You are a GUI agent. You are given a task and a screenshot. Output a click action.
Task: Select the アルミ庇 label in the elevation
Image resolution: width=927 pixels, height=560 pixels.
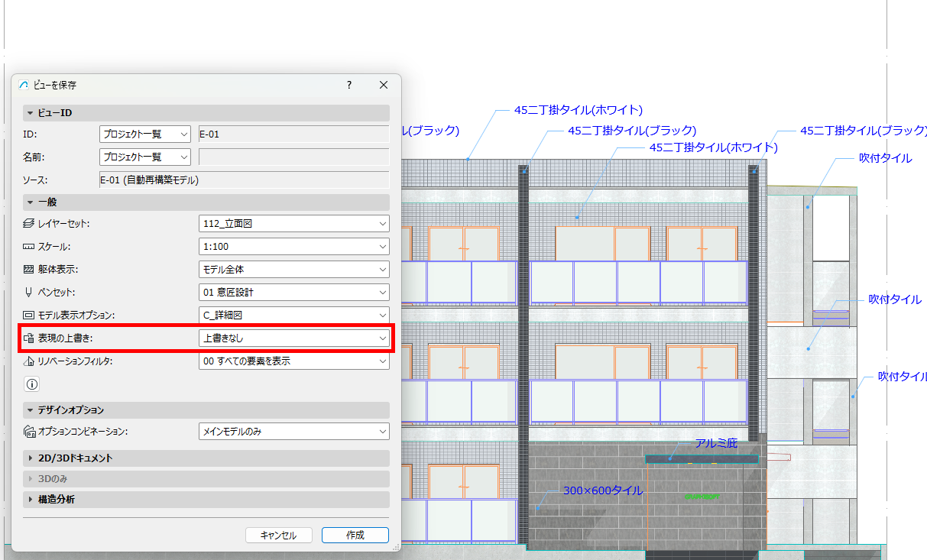coord(717,443)
